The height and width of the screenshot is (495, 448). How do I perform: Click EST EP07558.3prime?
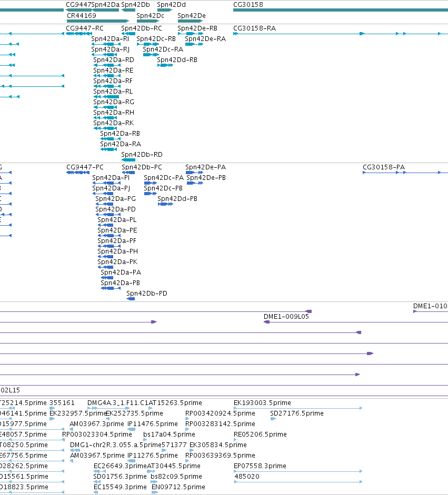pos(260,466)
